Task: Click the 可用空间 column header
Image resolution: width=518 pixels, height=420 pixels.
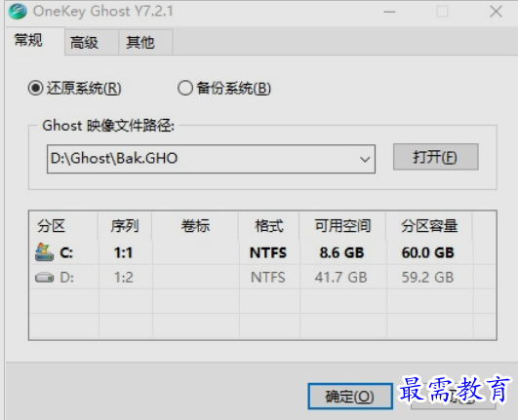Action: (x=342, y=226)
